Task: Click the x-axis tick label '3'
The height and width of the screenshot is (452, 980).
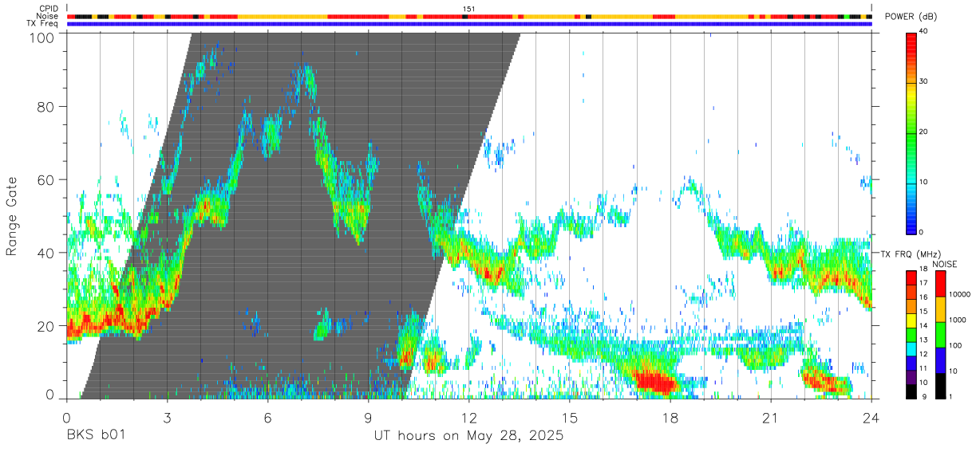Action: (167, 418)
